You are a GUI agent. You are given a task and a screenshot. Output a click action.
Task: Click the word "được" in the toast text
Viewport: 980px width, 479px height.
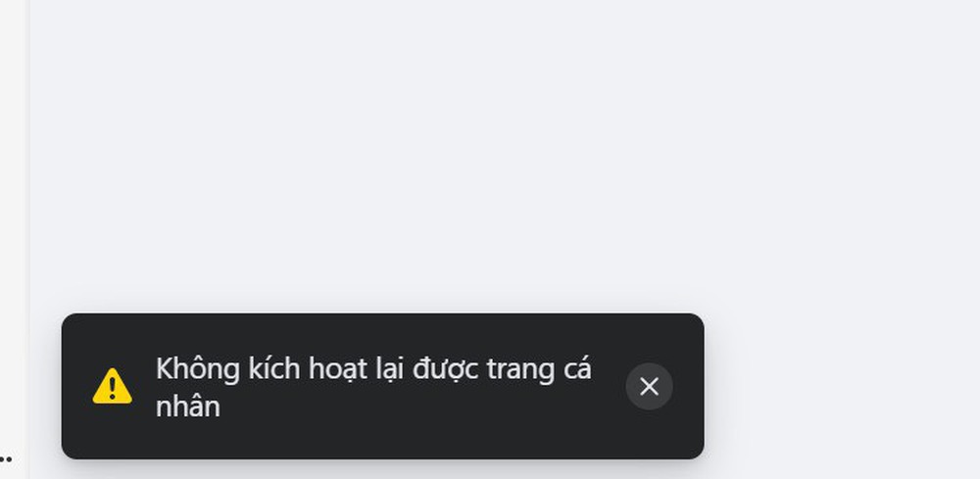coord(446,369)
